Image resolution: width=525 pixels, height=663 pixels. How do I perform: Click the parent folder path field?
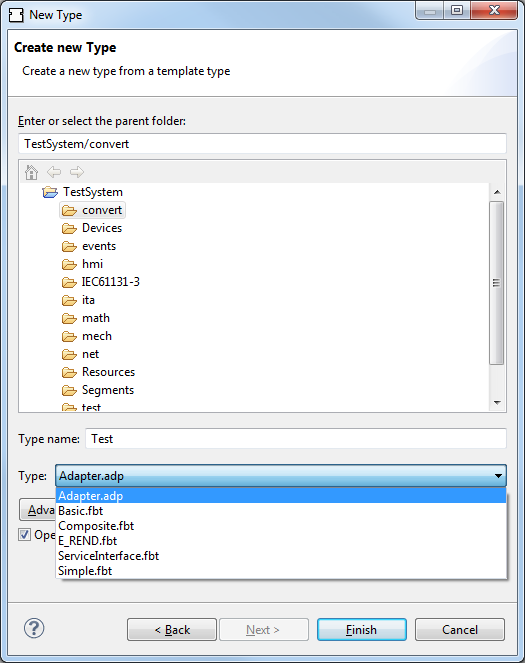pyautogui.click(x=262, y=144)
